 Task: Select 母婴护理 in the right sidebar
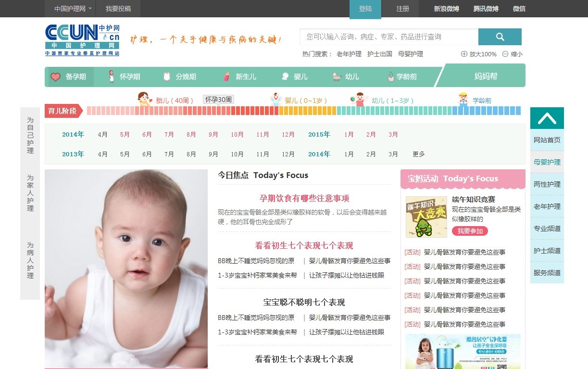click(x=547, y=162)
